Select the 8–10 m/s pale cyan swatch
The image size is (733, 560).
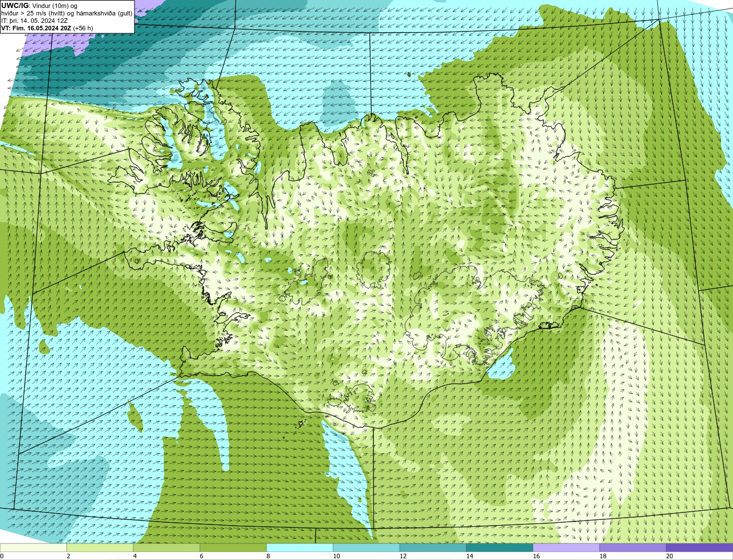[x=299, y=547]
